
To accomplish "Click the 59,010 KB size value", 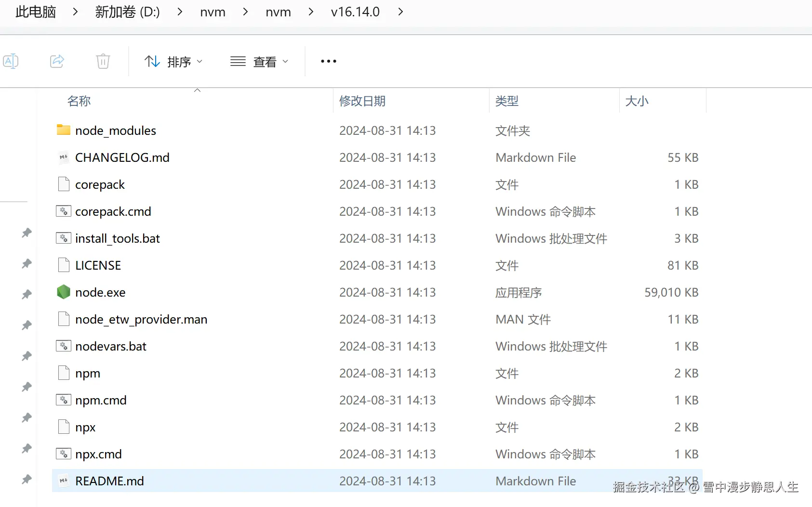I will click(x=671, y=292).
